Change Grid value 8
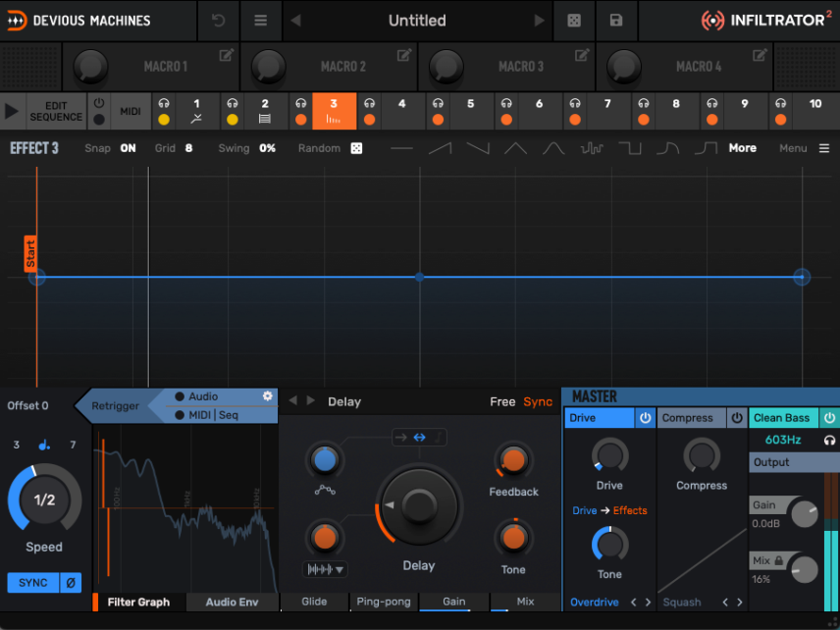Image resolution: width=840 pixels, height=630 pixels. pyautogui.click(x=188, y=148)
